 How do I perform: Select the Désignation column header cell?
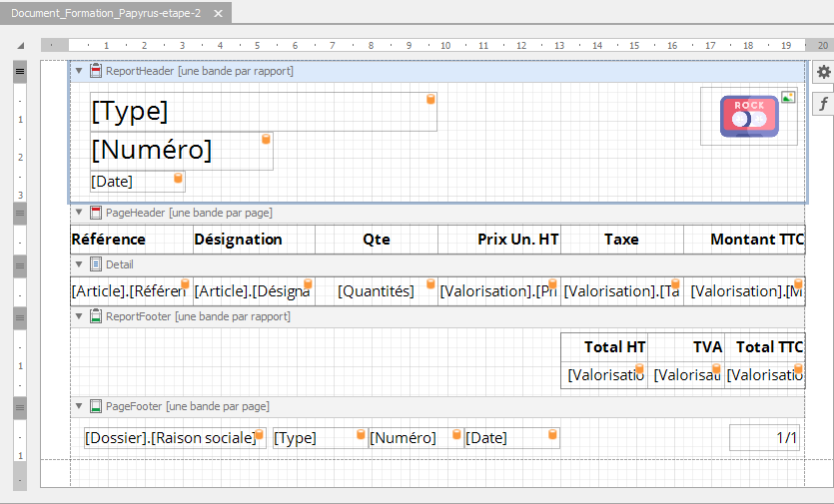pos(254,240)
